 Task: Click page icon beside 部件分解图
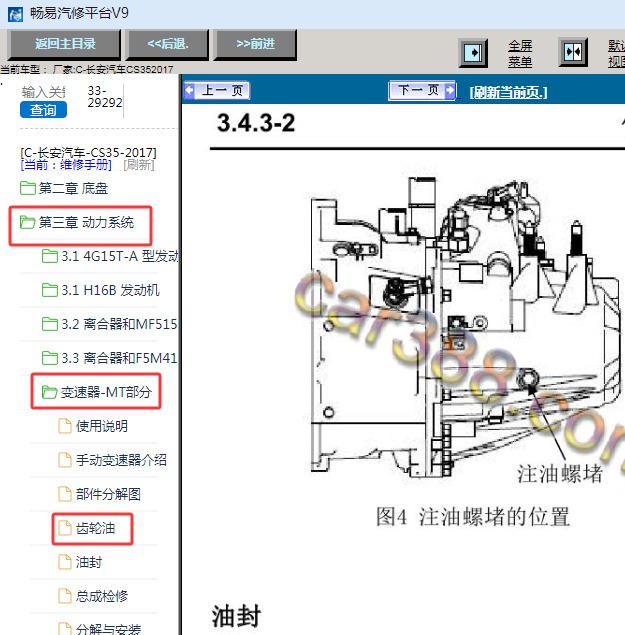coord(65,494)
